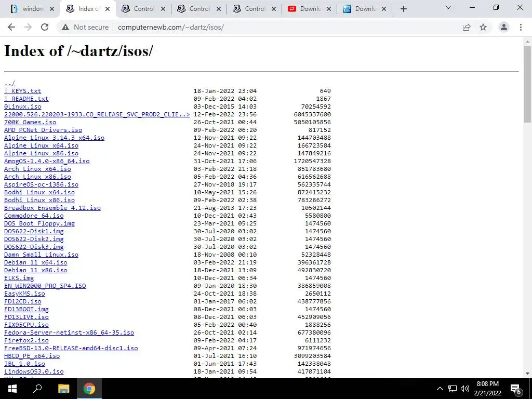Click Firefox2.iso link

point(26,341)
